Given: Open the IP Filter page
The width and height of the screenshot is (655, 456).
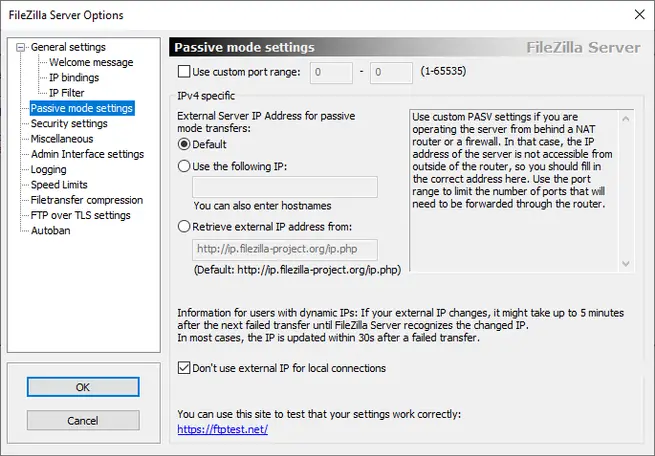Looking at the screenshot, I should coord(67,93).
